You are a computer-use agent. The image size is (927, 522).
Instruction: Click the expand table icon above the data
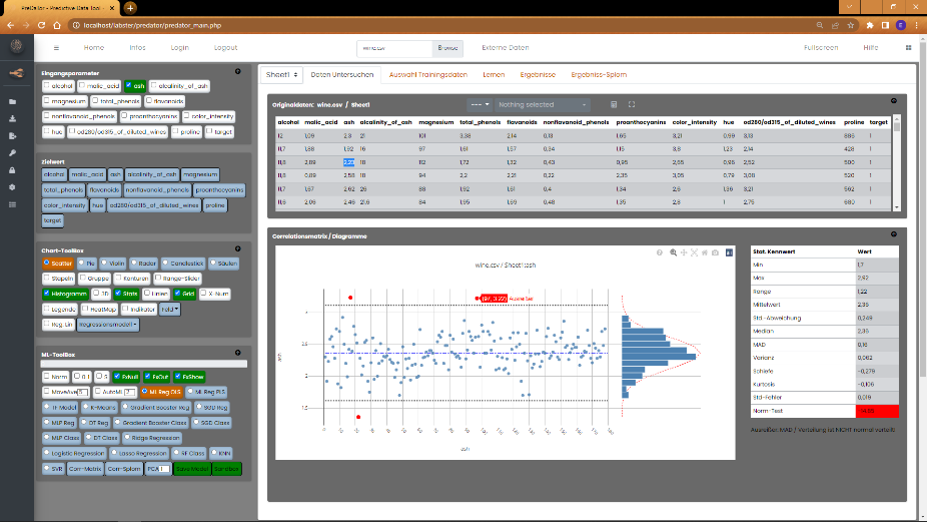[x=631, y=104]
